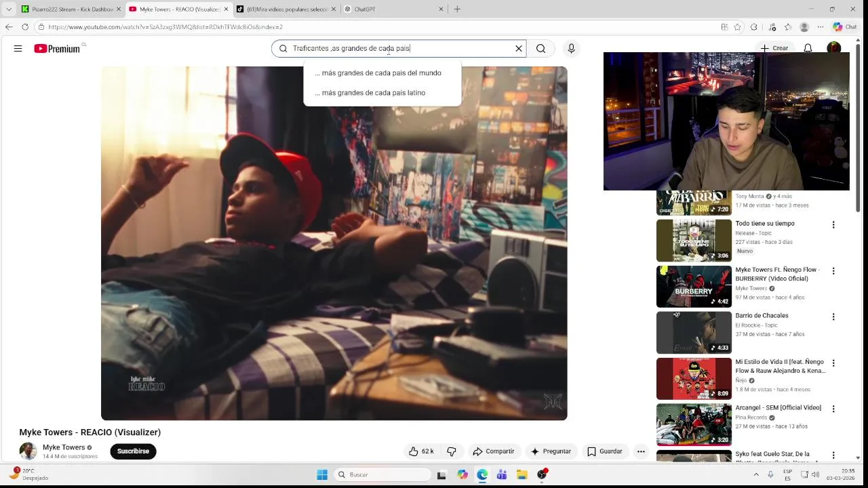This screenshot has height=488, width=868.
Task: Add page to favorites star
Action: coord(738,27)
